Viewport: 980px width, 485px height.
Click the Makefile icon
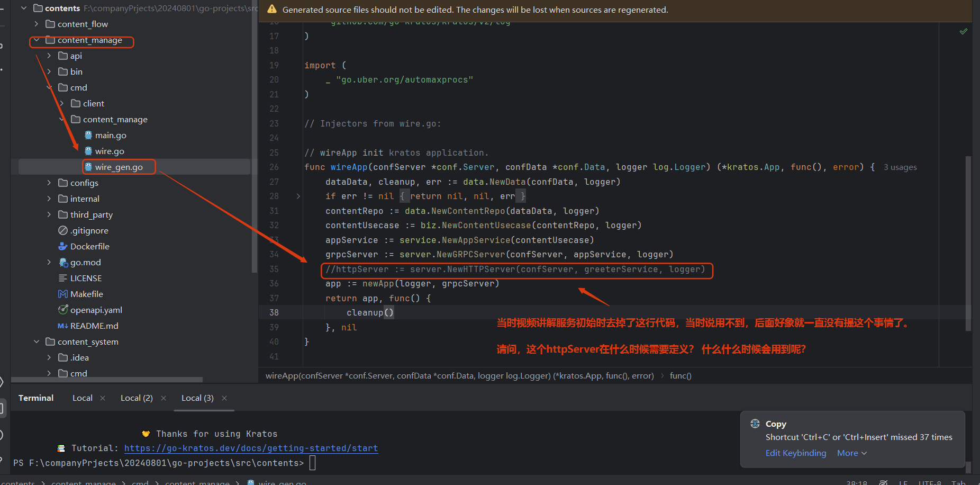click(x=63, y=294)
